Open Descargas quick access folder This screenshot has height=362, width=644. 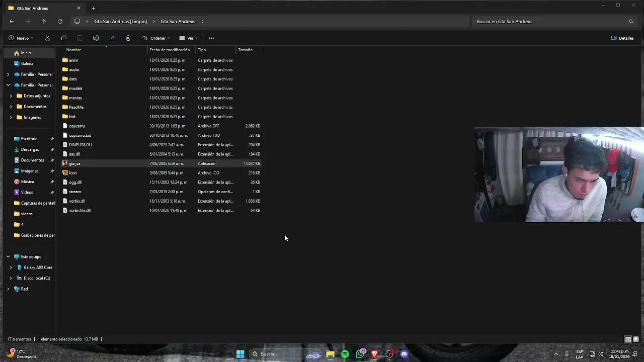pos(30,149)
